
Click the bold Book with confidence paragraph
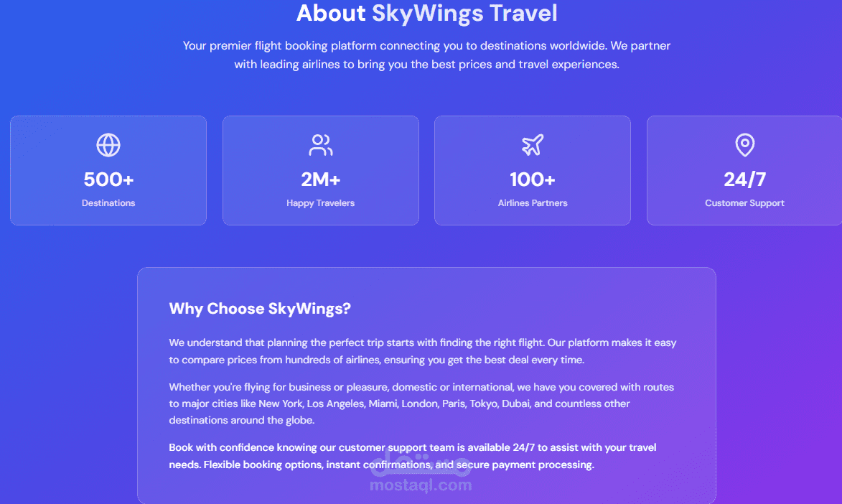pos(413,456)
